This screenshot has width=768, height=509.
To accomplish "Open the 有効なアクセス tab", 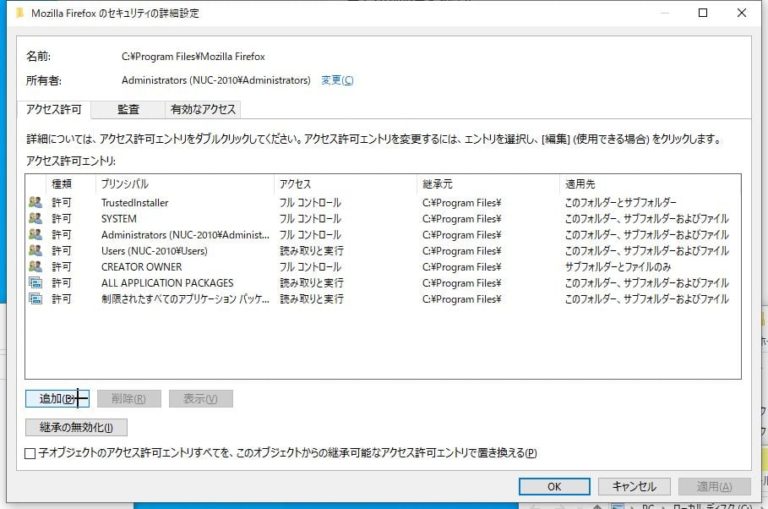I will tap(203, 109).
